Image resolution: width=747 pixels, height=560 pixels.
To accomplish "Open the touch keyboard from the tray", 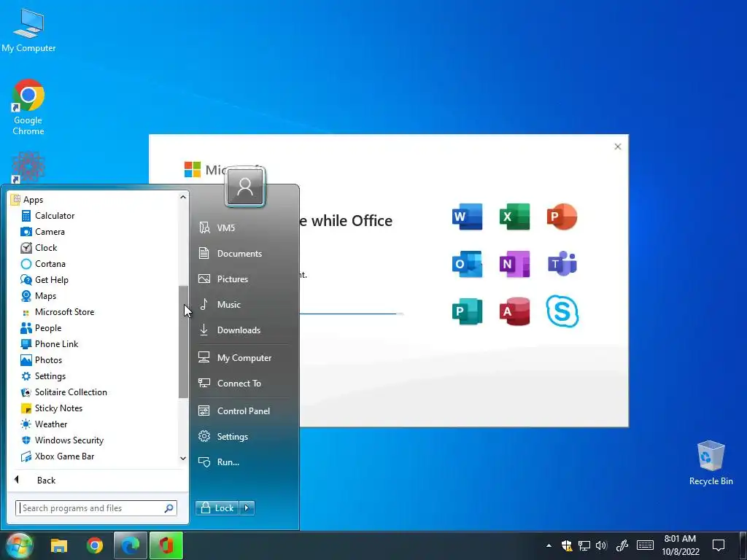I will coord(645,545).
